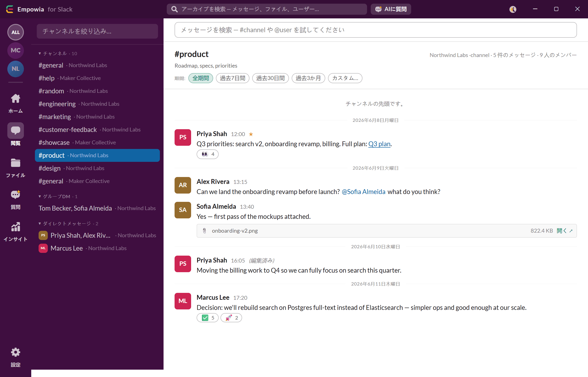
Task: Click the eyes emoji reaction with 4
Action: [207, 154]
